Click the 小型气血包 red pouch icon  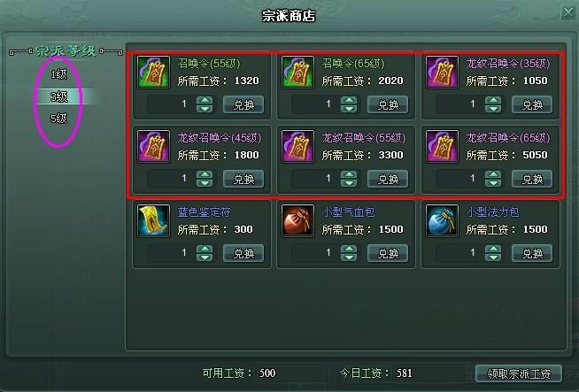click(297, 220)
